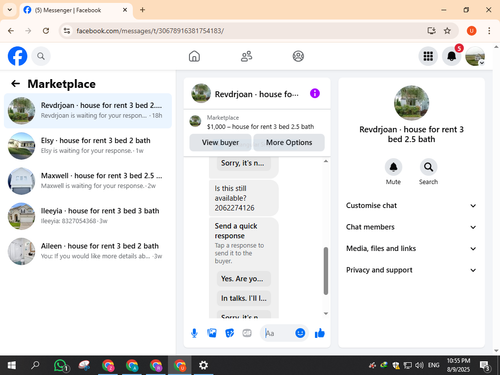Click the View buyer button
This screenshot has height=375, width=500.
point(220,142)
